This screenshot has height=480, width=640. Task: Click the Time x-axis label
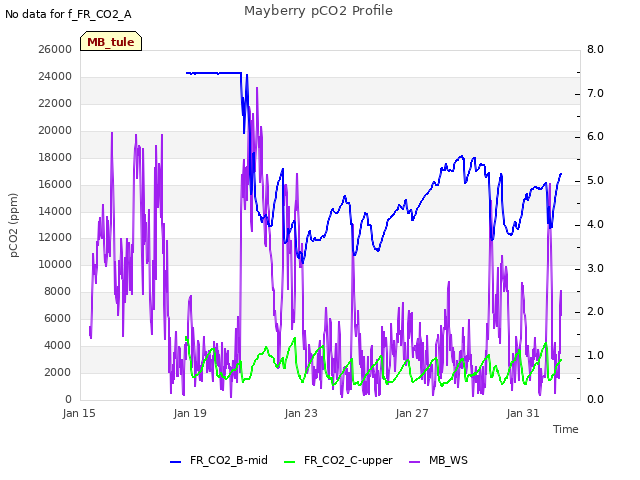(x=566, y=429)
